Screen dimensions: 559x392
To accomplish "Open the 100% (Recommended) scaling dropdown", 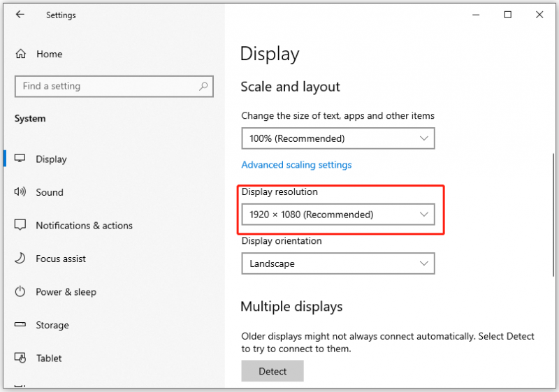I will click(x=338, y=138).
